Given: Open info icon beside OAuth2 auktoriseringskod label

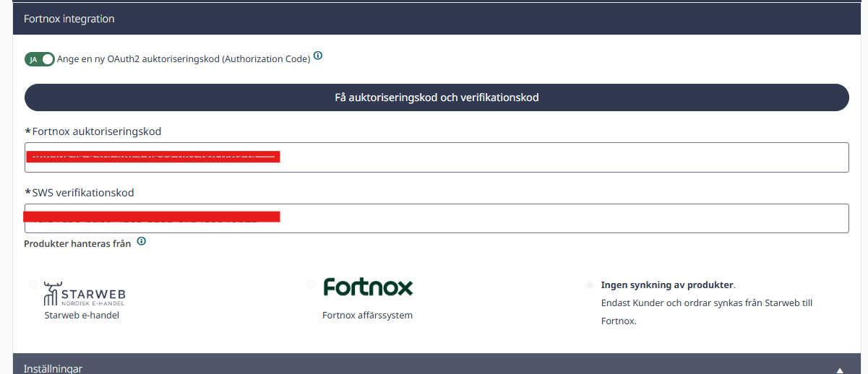Looking at the screenshot, I should (x=318, y=56).
